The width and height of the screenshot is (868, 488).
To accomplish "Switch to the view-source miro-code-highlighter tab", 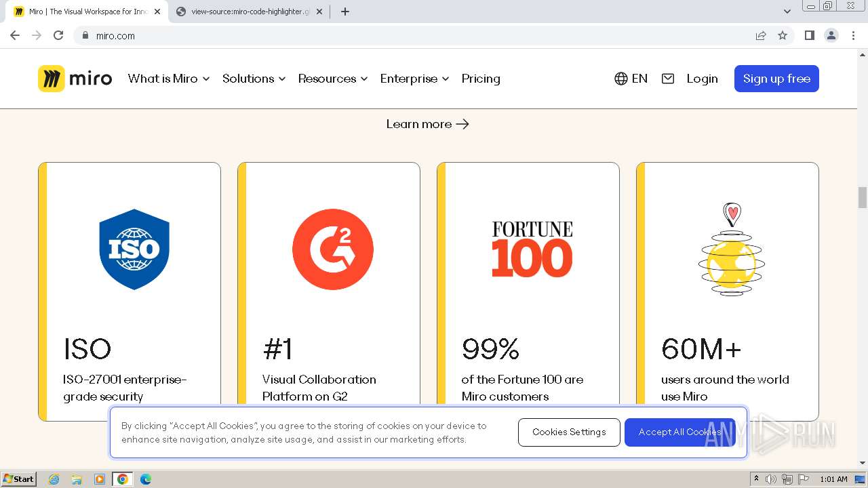I will click(x=249, y=12).
